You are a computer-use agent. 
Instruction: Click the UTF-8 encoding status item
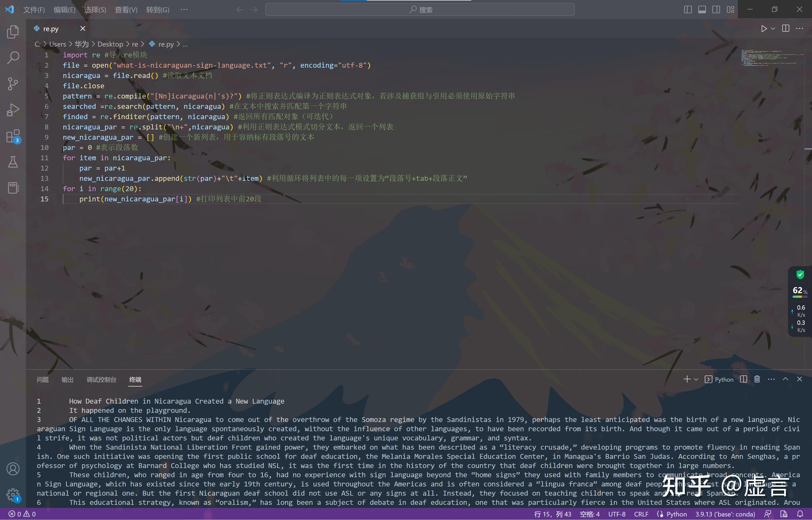[x=617, y=514]
